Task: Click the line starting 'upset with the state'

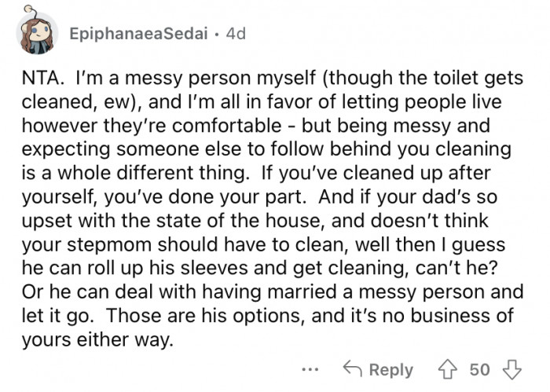Action: (x=255, y=221)
